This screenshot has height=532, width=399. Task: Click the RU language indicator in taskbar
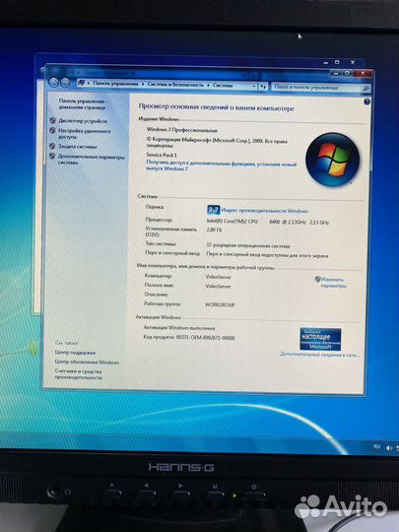pos(376,446)
